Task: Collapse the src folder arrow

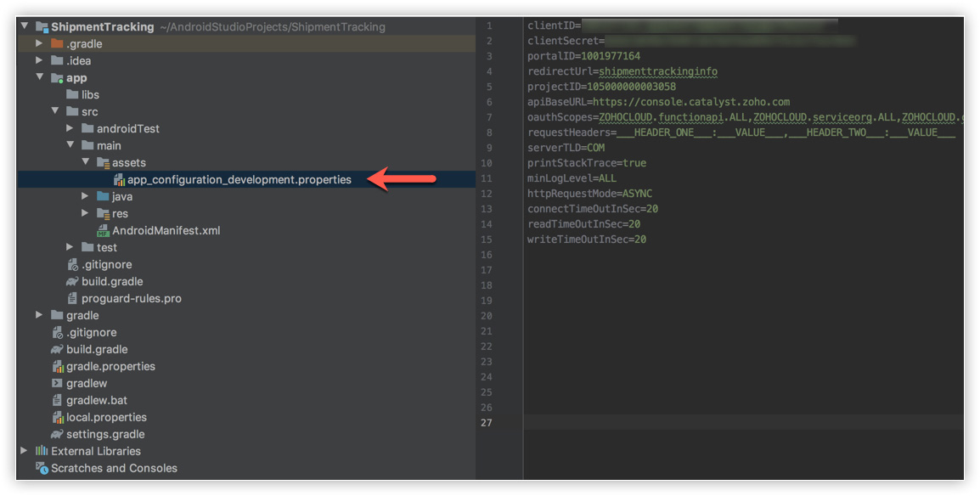Action: [55, 110]
